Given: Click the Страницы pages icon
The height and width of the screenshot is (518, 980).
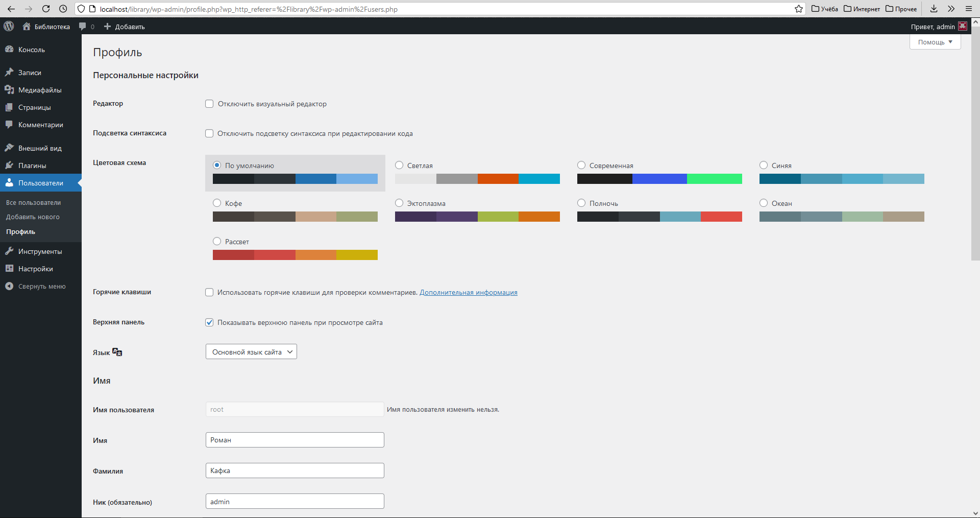Looking at the screenshot, I should pos(9,107).
